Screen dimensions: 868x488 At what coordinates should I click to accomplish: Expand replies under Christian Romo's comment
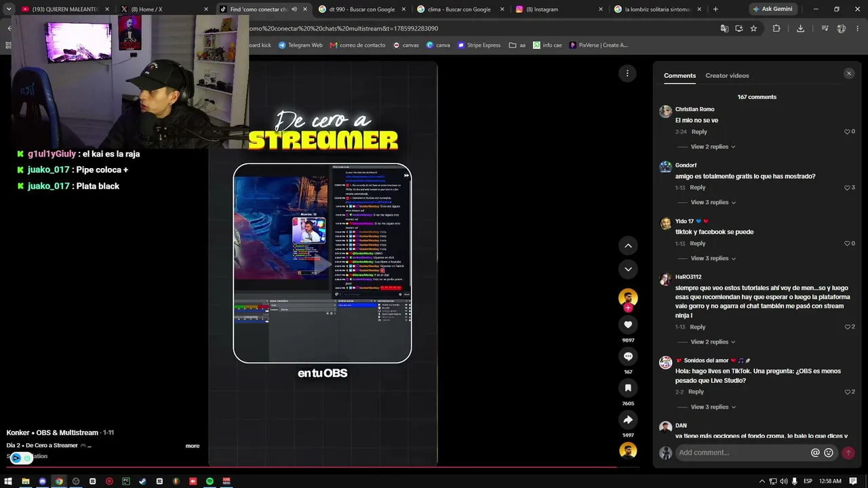(713, 147)
